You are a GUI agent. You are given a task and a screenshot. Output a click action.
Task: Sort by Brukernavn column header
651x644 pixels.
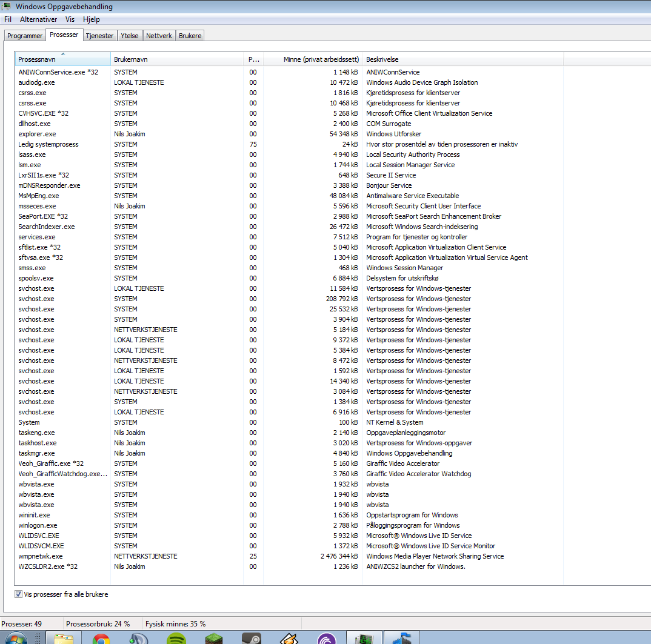tap(177, 59)
